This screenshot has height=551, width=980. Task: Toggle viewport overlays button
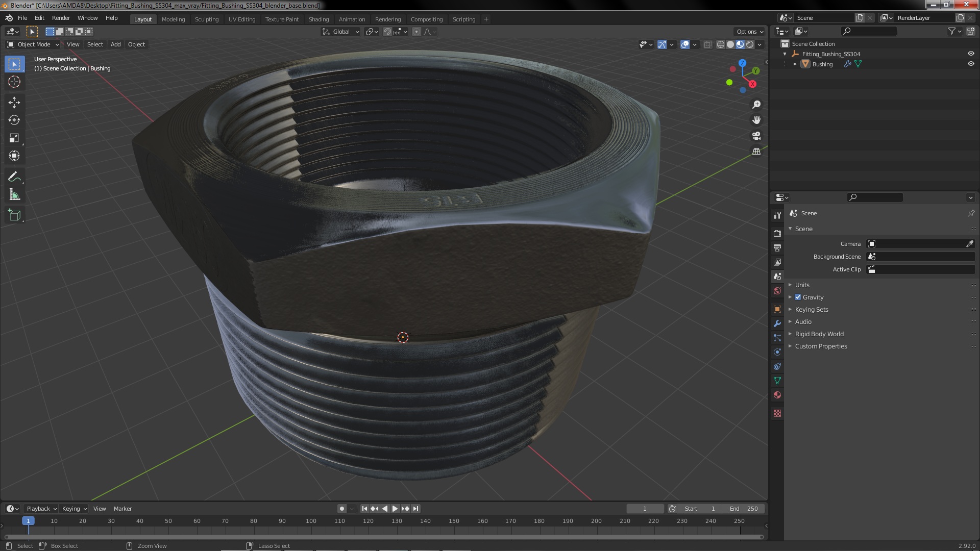click(x=685, y=44)
